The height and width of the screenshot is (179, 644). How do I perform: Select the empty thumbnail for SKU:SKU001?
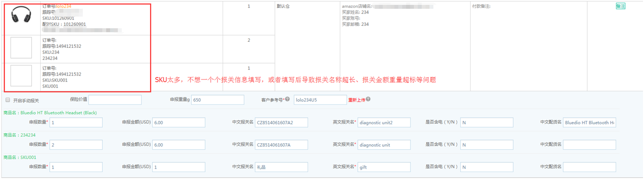tap(21, 76)
